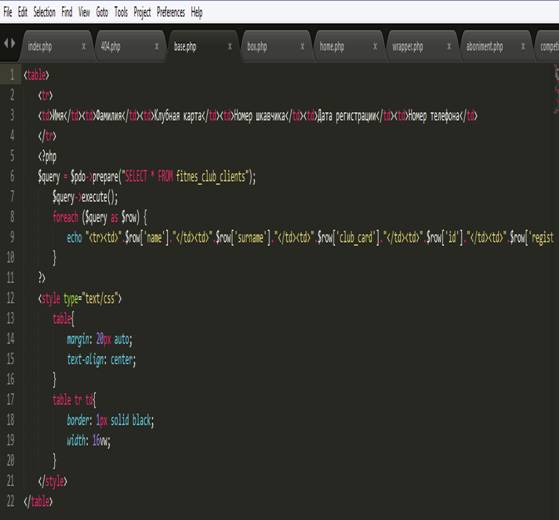Click the closing </style> tag
This screenshot has height=520, width=559.
point(52,482)
